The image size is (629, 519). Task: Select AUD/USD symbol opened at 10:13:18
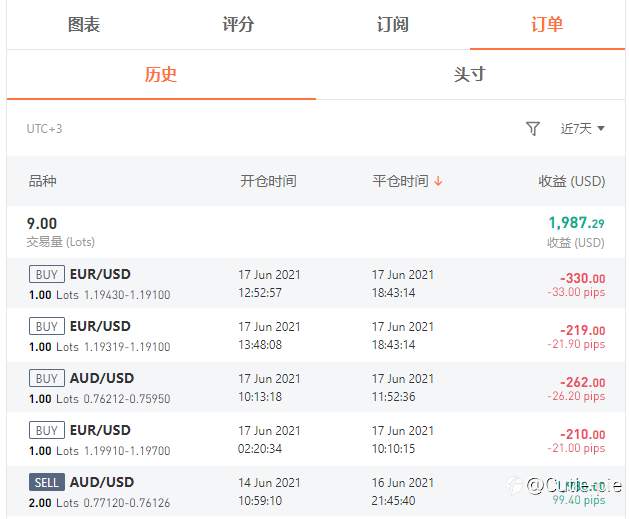[102, 378]
